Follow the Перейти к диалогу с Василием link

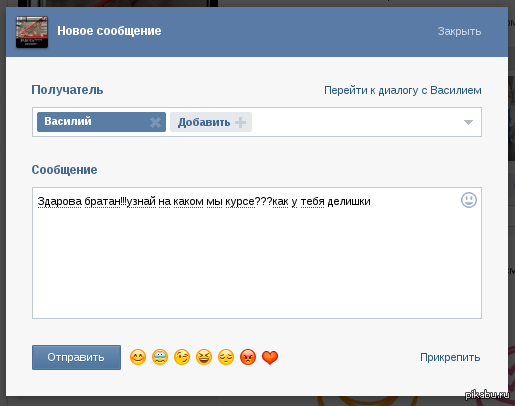coord(403,90)
